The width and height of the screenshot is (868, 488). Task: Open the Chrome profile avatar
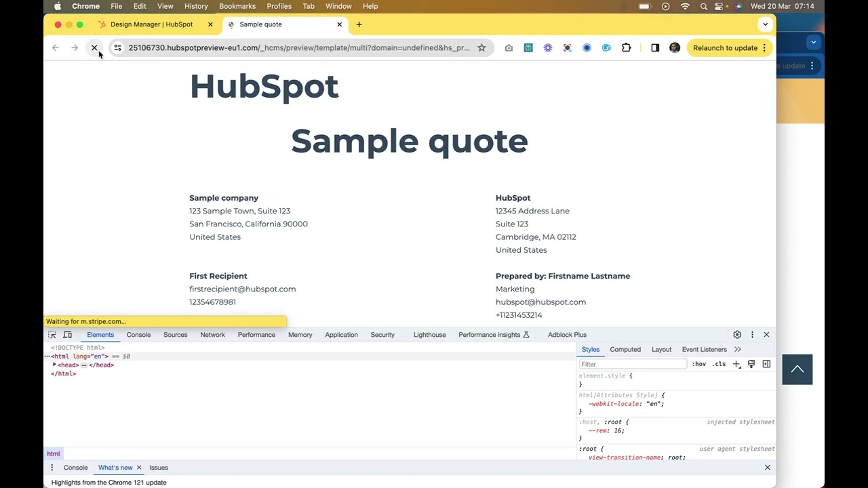tap(675, 48)
